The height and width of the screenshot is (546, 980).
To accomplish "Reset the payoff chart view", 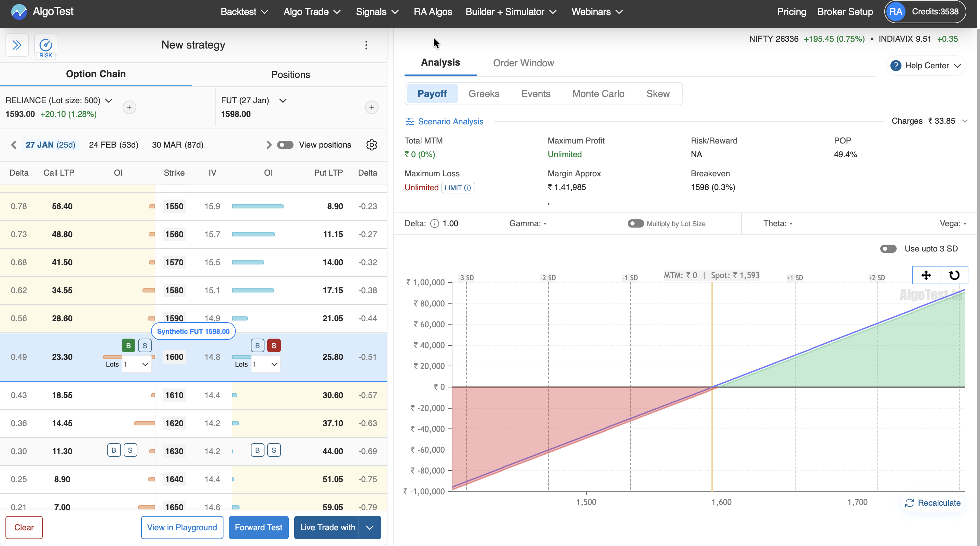I will click(954, 275).
